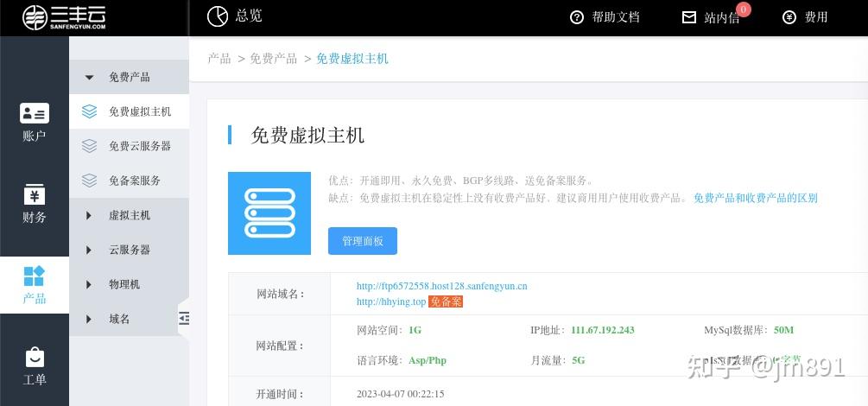Open the 总览 overview pie icon
This screenshot has height=406, width=868.
tap(218, 16)
